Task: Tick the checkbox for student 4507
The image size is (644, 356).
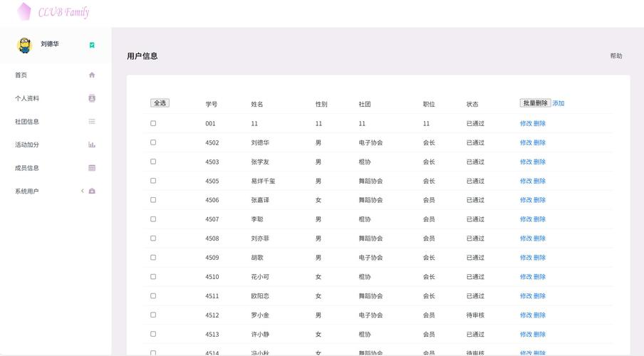Action: [x=153, y=219]
